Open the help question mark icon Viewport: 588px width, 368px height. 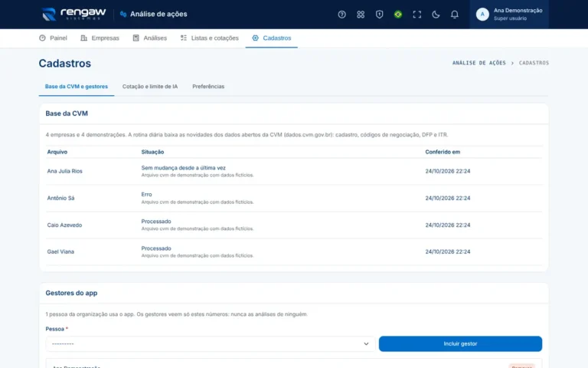pos(341,15)
